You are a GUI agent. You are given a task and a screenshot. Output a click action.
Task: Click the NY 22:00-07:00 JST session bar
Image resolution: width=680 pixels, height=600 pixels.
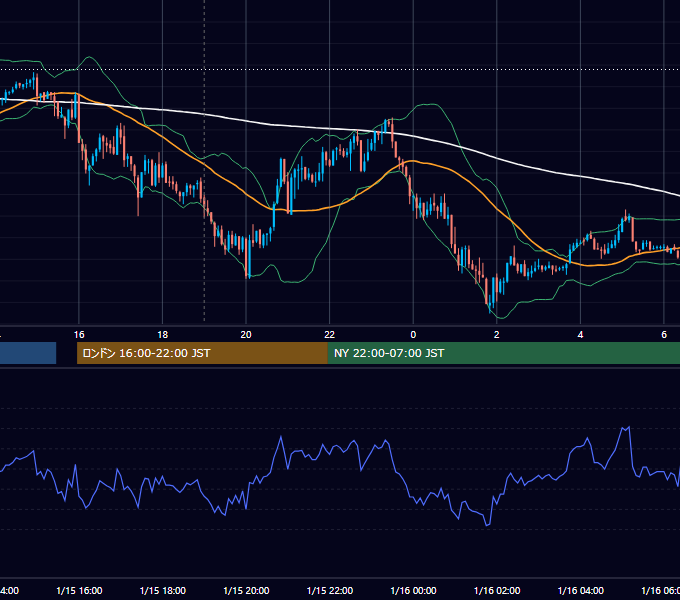coord(503,353)
